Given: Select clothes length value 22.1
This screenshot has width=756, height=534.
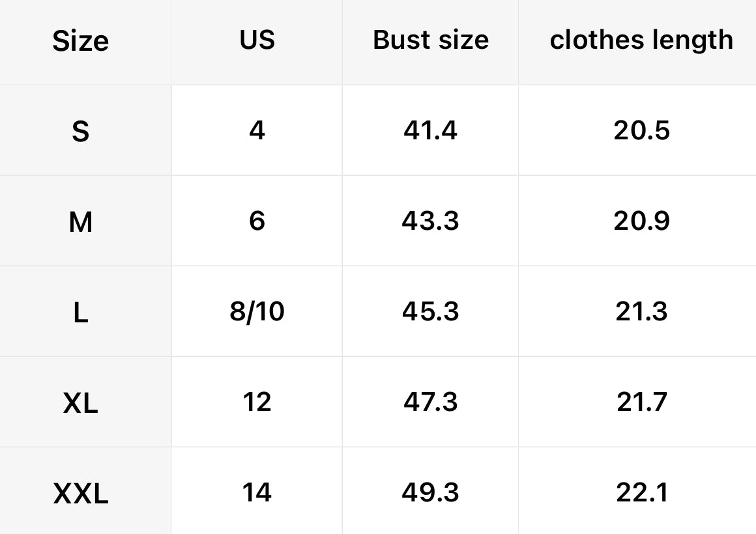Looking at the screenshot, I should tap(641, 492).
